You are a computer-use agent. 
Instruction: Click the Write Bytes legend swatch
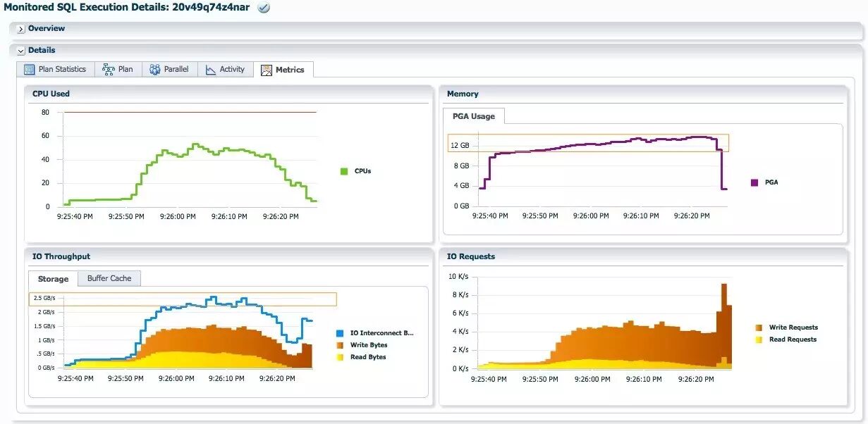pyautogui.click(x=341, y=345)
